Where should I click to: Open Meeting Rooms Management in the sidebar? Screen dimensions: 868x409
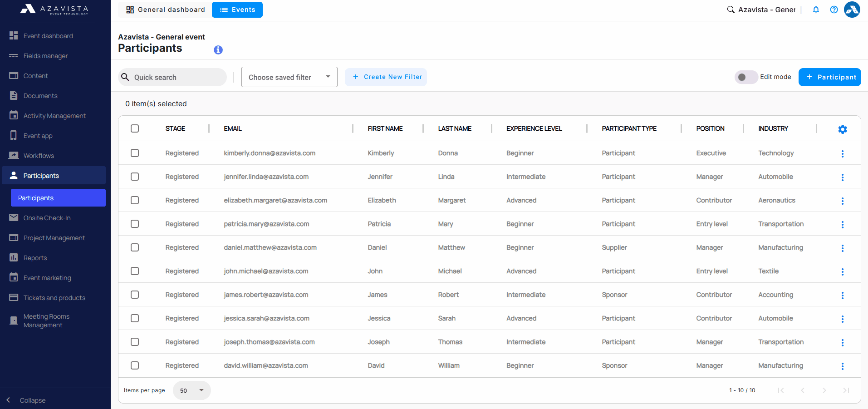coord(54,320)
